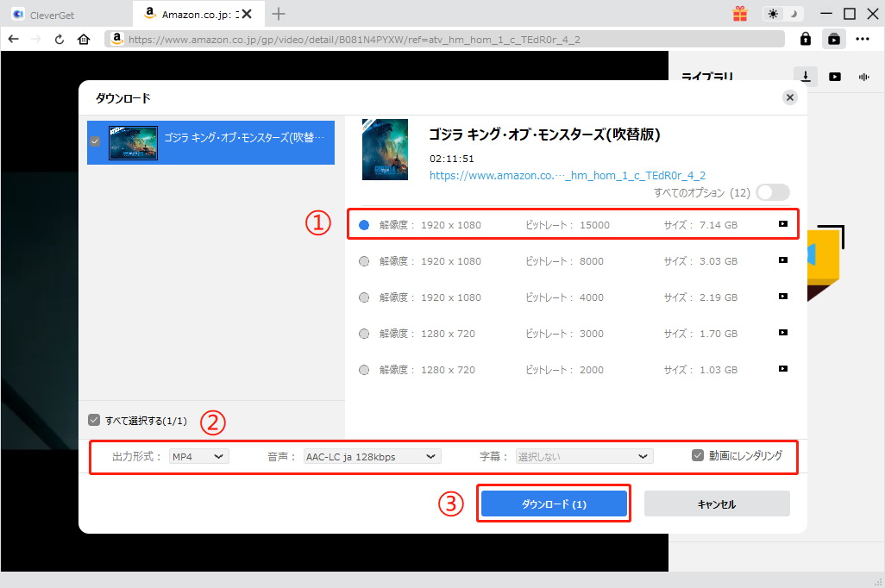Open a new tab with plus icon
This screenshot has height=588, width=885.
279,14
